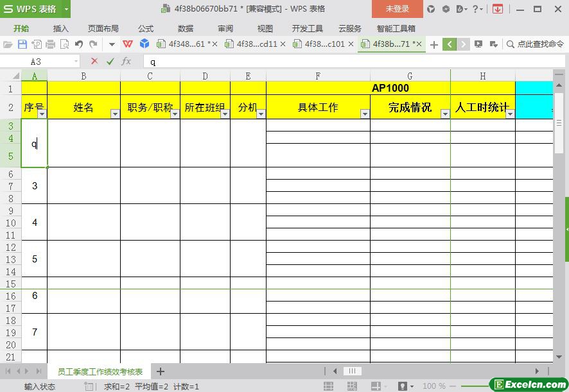The height and width of the screenshot is (392, 569).
Task: Cancel cell entry with red X icon
Action: pos(94,62)
